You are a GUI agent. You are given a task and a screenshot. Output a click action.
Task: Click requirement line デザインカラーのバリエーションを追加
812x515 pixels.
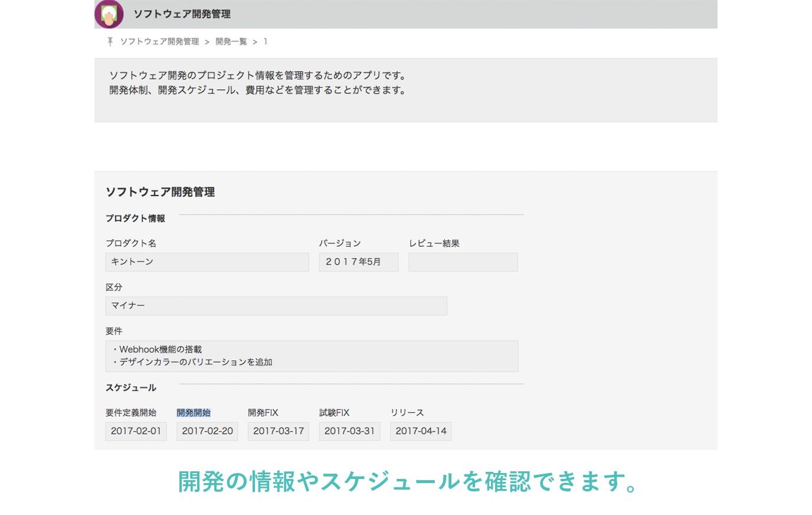pyautogui.click(x=192, y=362)
